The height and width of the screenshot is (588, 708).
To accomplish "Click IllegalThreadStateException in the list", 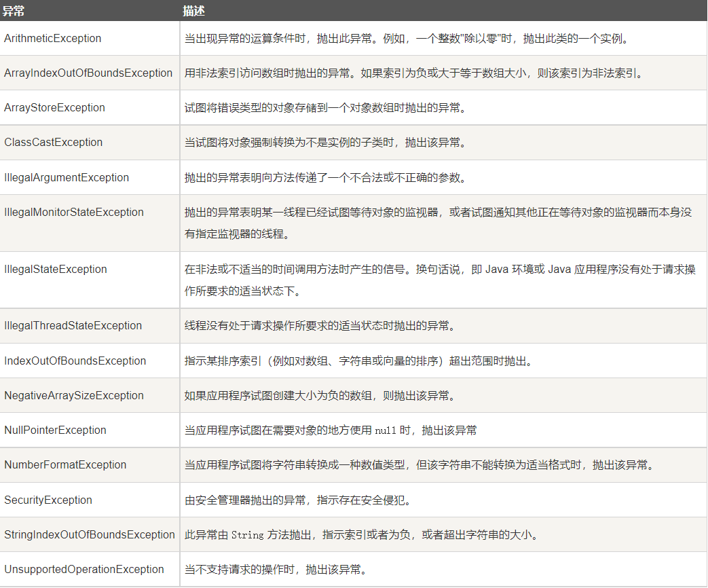I will [73, 326].
